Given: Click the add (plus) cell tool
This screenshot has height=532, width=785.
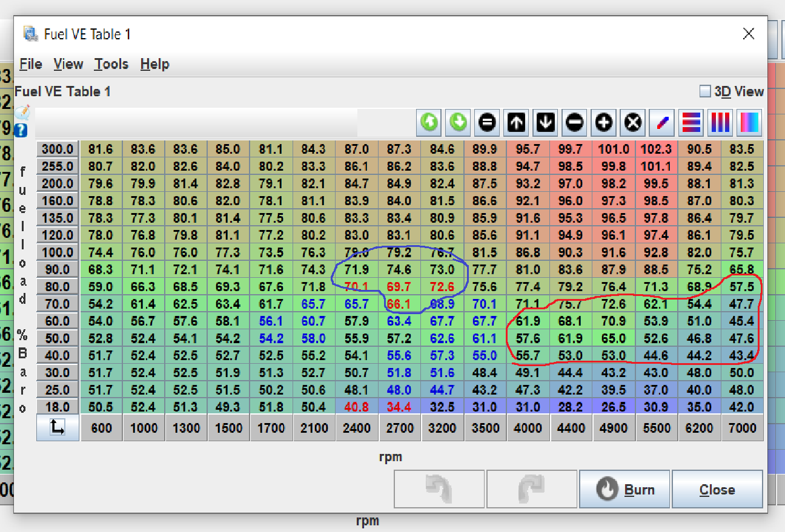Looking at the screenshot, I should point(603,123).
